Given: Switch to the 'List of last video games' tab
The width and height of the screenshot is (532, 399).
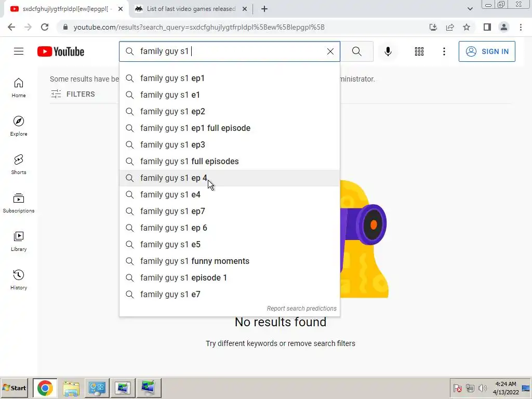Looking at the screenshot, I should click(191, 9).
